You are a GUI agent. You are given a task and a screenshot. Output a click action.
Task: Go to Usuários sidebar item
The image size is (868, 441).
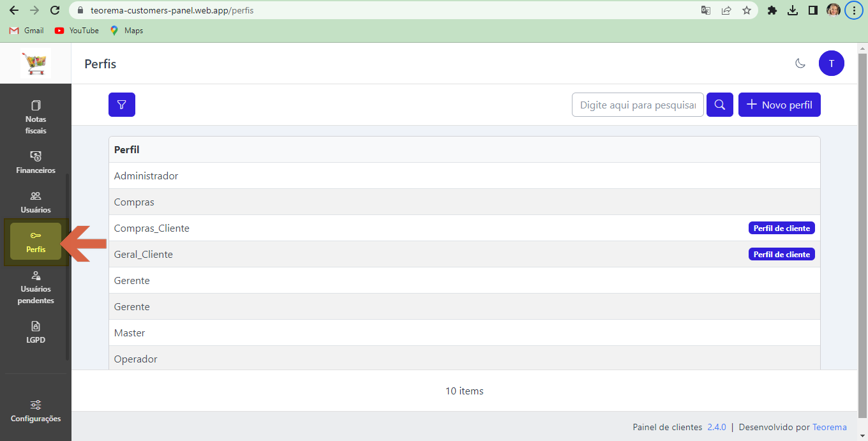coord(36,202)
